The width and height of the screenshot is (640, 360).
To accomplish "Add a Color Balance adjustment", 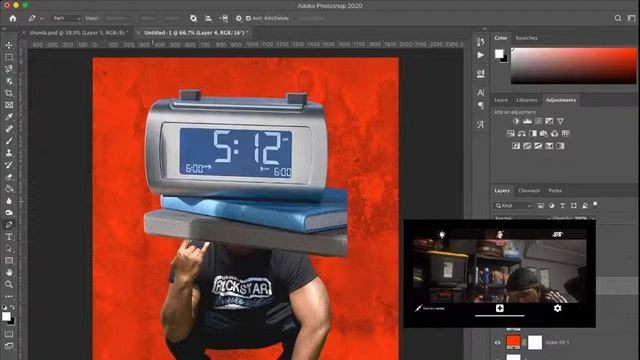I will pyautogui.click(x=522, y=133).
